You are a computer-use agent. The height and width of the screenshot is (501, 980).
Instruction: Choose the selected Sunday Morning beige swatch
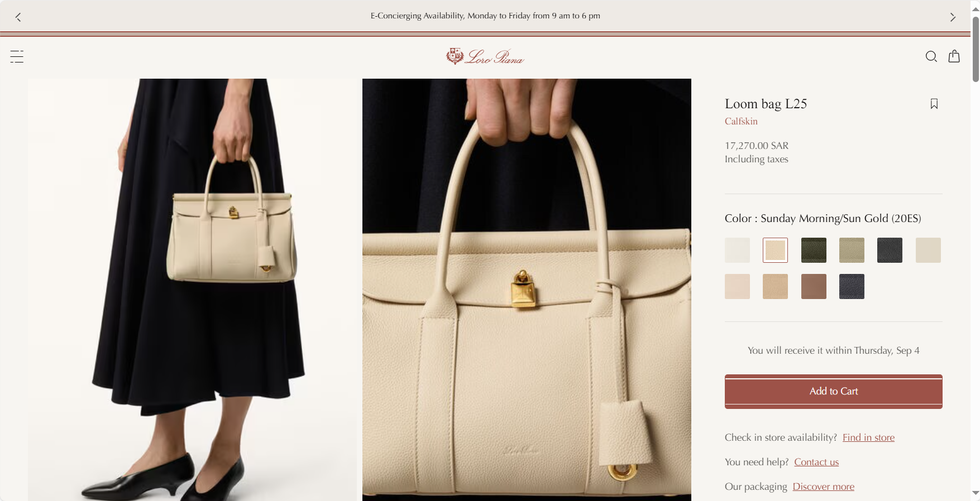tap(775, 250)
